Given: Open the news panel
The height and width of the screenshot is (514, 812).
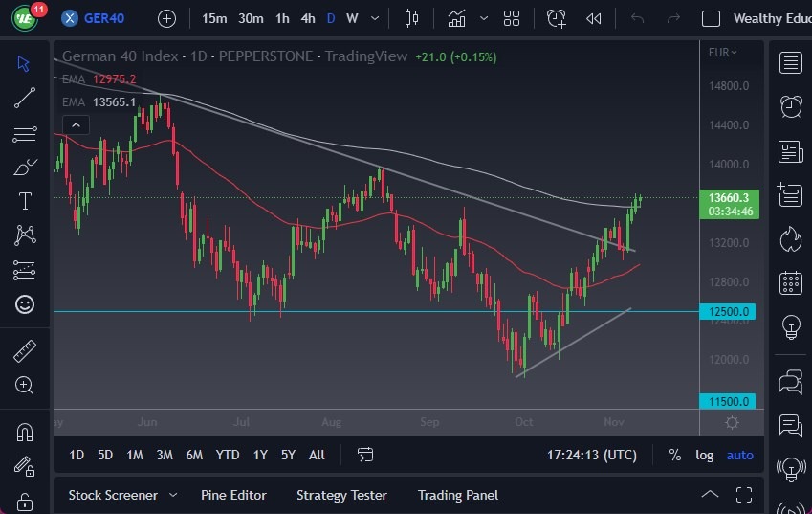Looking at the screenshot, I should pyautogui.click(x=790, y=152).
